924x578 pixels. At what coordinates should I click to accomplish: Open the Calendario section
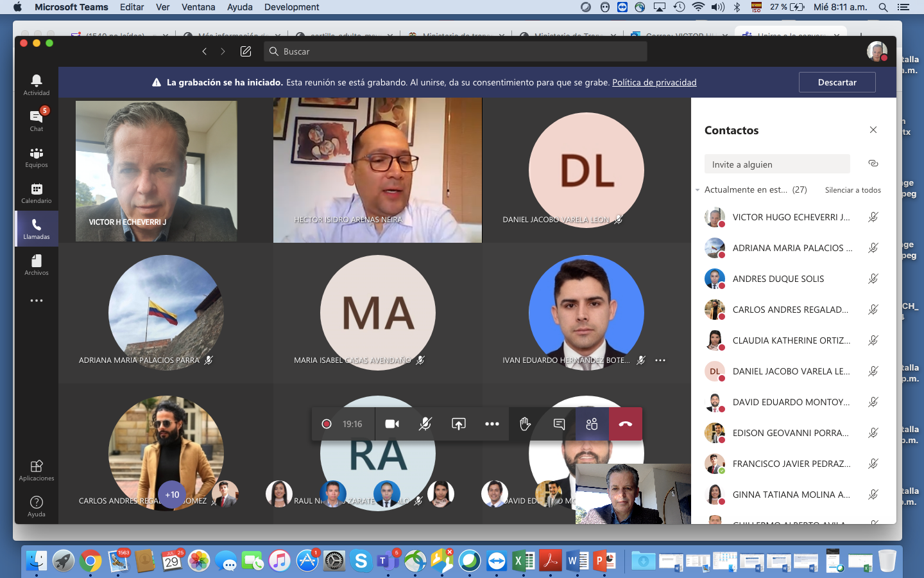pyautogui.click(x=37, y=193)
